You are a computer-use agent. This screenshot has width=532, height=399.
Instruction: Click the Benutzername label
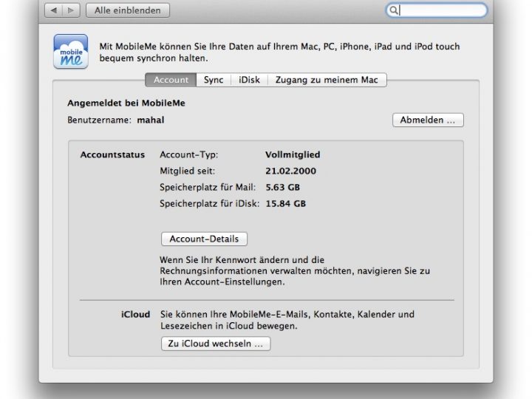point(100,120)
